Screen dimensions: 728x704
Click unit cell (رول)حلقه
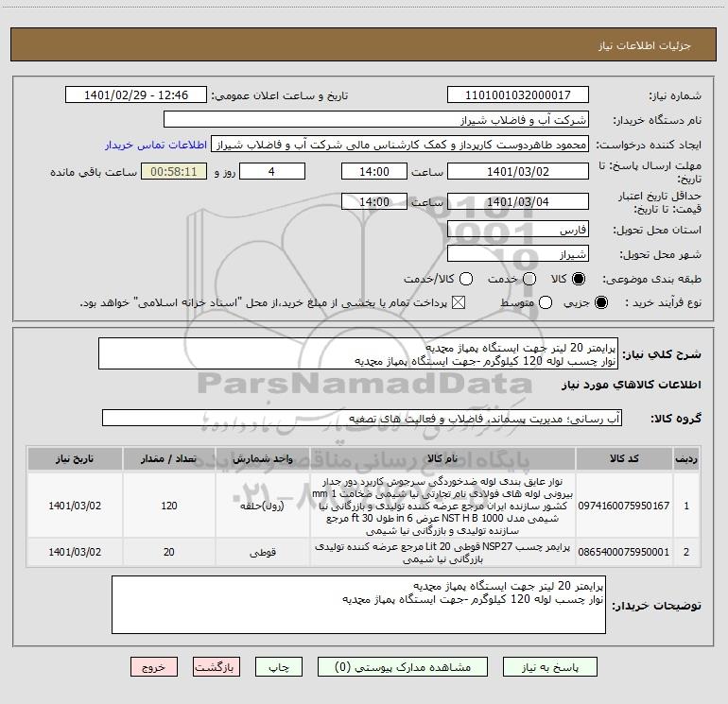(262, 506)
